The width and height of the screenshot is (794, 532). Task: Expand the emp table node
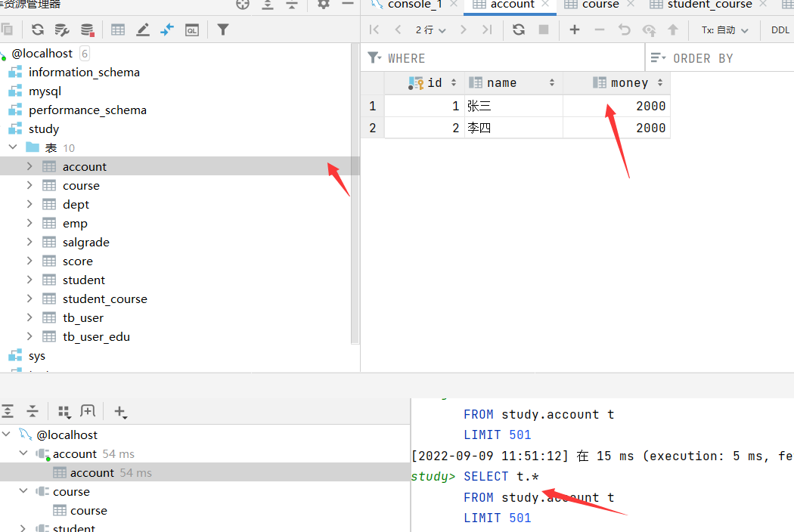tap(29, 223)
